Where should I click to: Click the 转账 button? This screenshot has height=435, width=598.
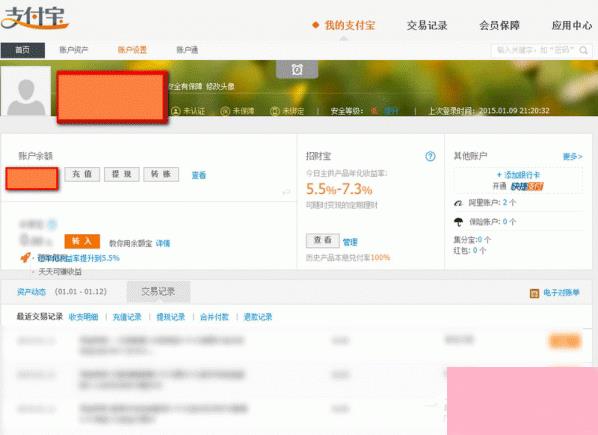coord(161,174)
